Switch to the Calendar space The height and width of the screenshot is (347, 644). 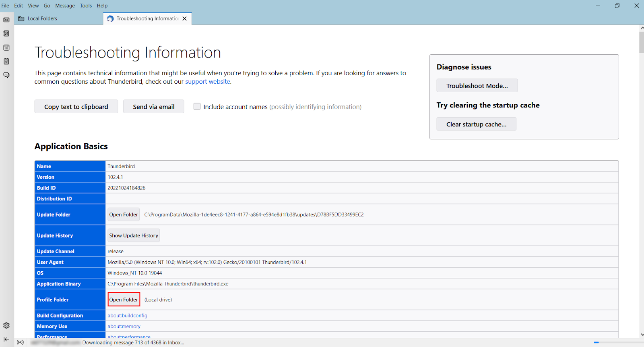point(6,48)
